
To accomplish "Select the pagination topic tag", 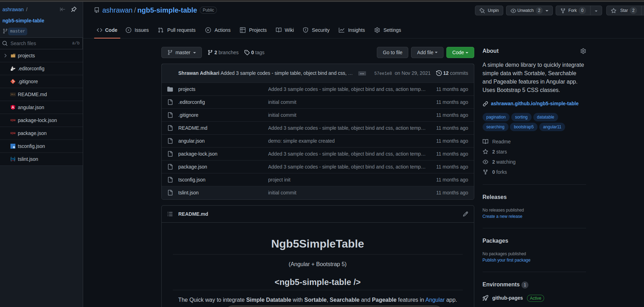I will click(x=496, y=117).
